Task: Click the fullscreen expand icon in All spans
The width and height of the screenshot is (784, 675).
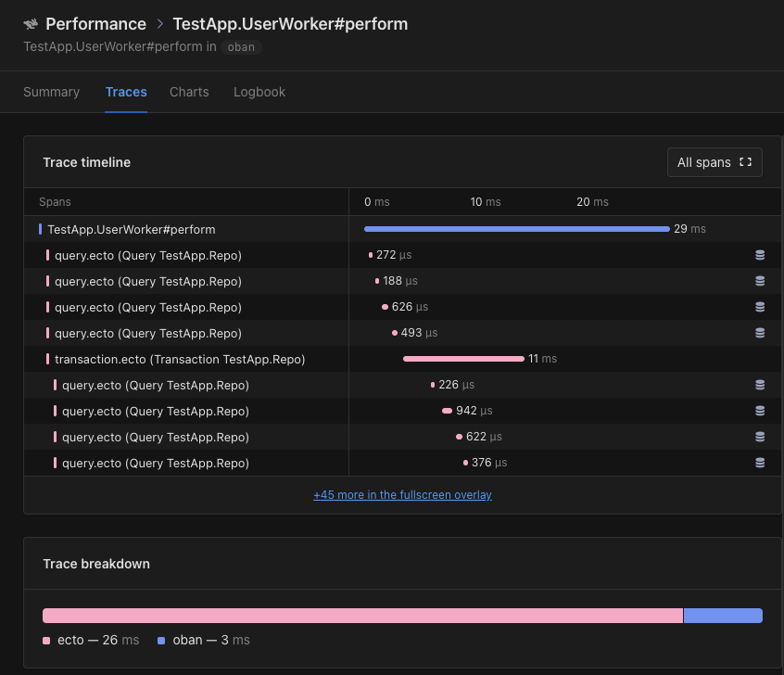Action: 745,162
